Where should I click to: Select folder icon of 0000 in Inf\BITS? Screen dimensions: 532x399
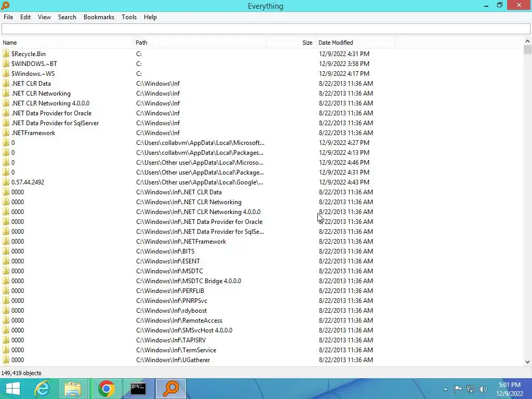[x=6, y=251]
